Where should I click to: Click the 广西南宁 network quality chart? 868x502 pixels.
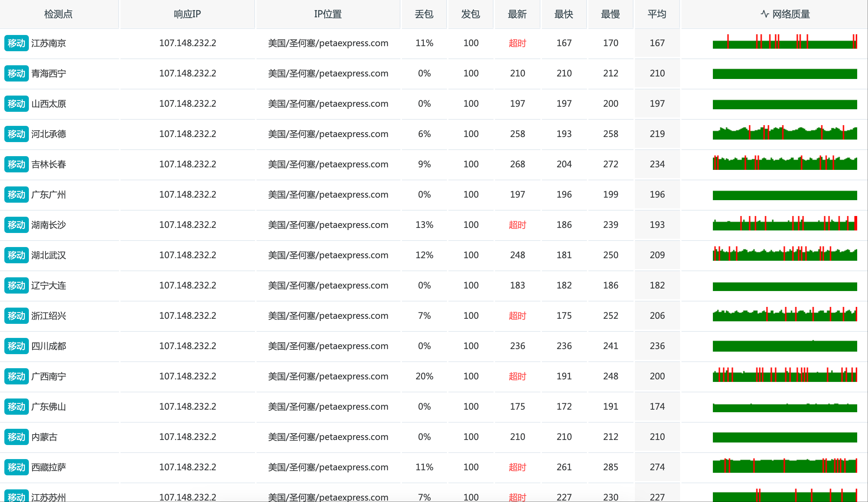[x=785, y=375]
